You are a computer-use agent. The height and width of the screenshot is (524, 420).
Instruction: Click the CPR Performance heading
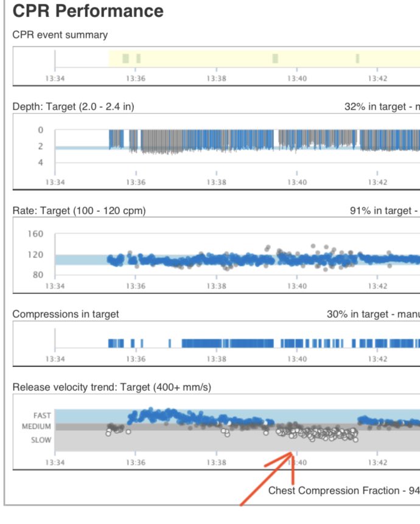pos(88,11)
